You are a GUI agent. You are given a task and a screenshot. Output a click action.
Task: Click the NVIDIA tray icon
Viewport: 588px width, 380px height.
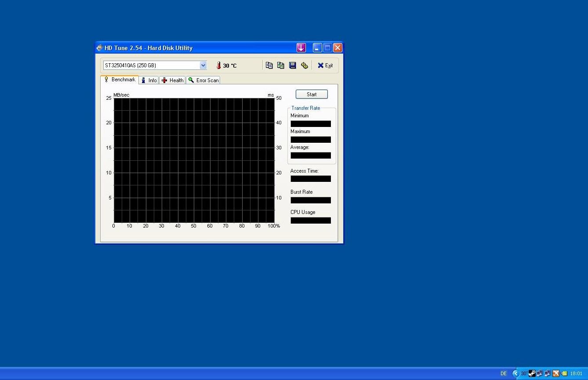[x=564, y=373]
